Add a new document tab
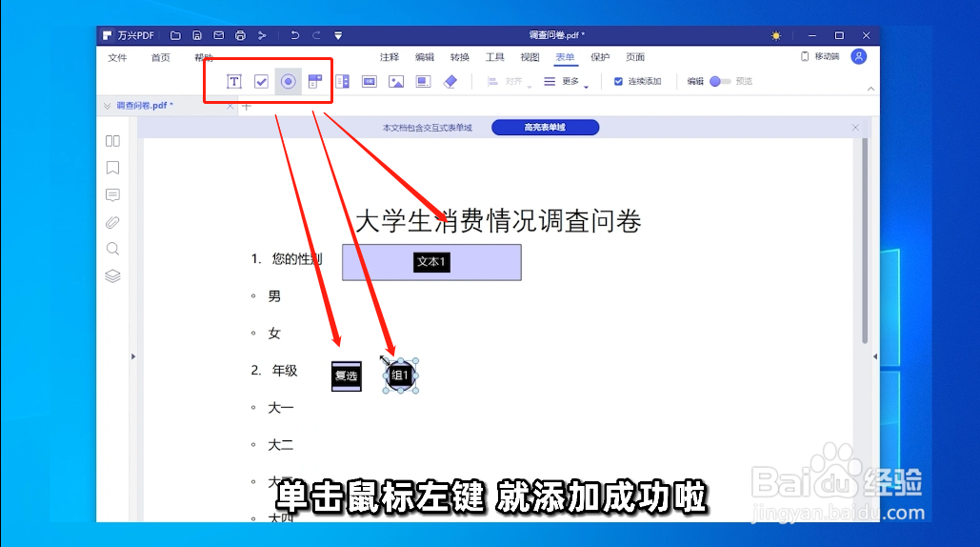980x547 pixels. 247,107
